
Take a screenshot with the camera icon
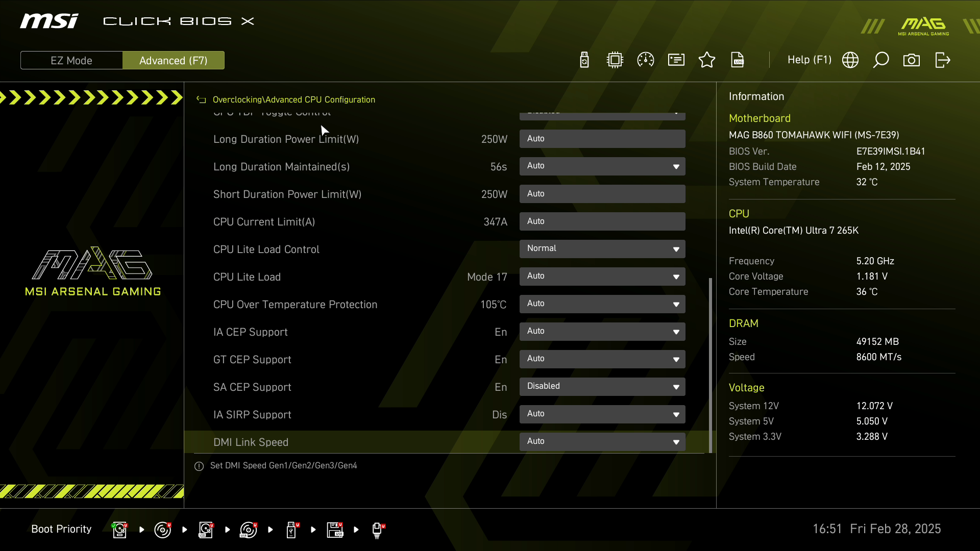tap(912, 60)
